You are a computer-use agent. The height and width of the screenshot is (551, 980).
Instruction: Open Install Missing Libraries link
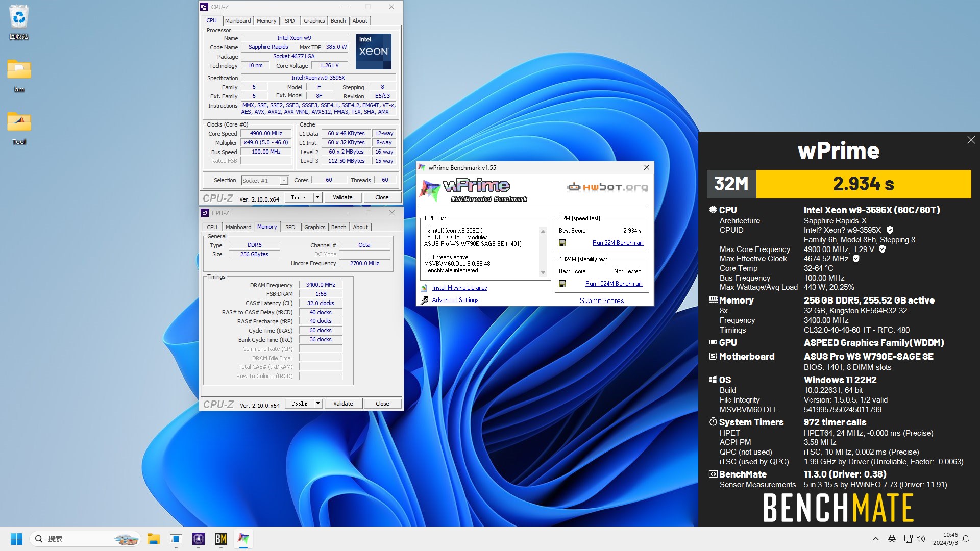pyautogui.click(x=459, y=288)
